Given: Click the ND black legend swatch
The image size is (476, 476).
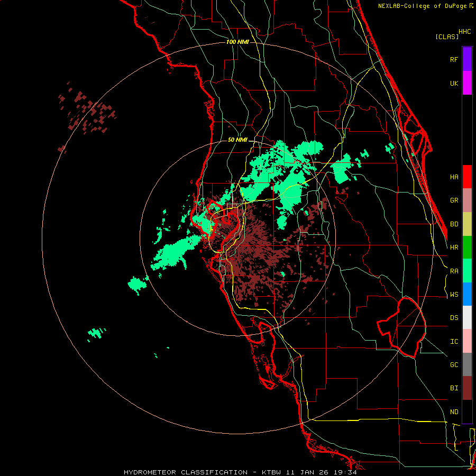Looking at the screenshot, I should tap(467, 411).
